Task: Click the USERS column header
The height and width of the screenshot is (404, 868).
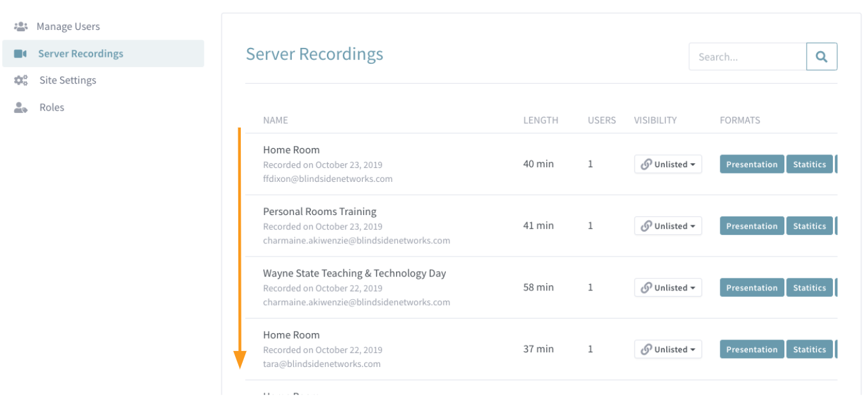Action: pos(602,120)
